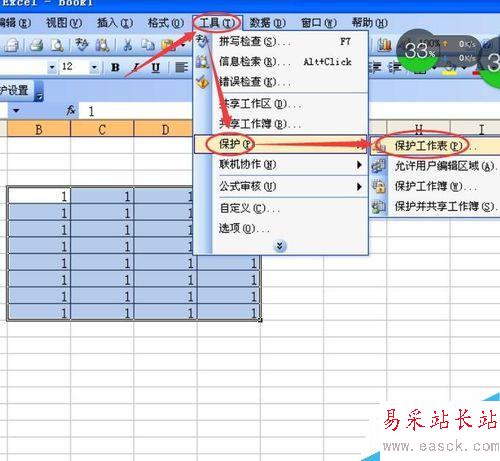Choose 选项(O) menu entry
This screenshot has width=500, height=461.
pos(281,228)
